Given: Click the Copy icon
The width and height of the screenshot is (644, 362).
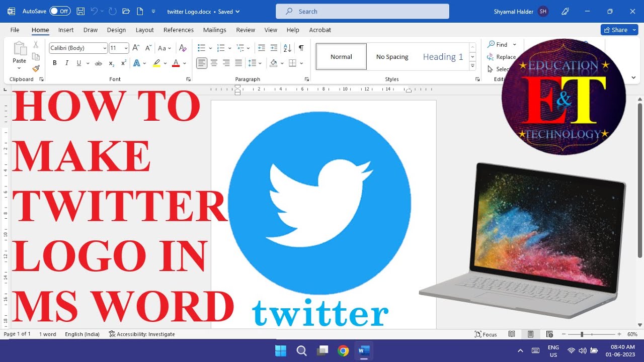Looking at the screenshot, I should pyautogui.click(x=36, y=57).
